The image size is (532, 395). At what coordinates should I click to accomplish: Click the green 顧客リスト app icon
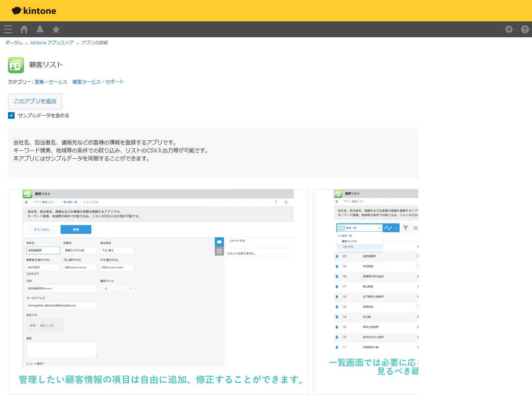16,65
